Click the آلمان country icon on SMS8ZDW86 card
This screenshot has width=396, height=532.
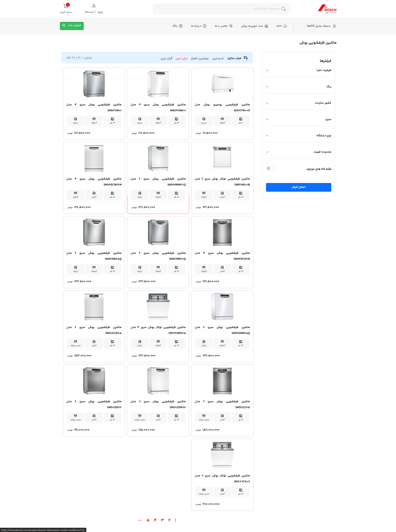pos(158,416)
